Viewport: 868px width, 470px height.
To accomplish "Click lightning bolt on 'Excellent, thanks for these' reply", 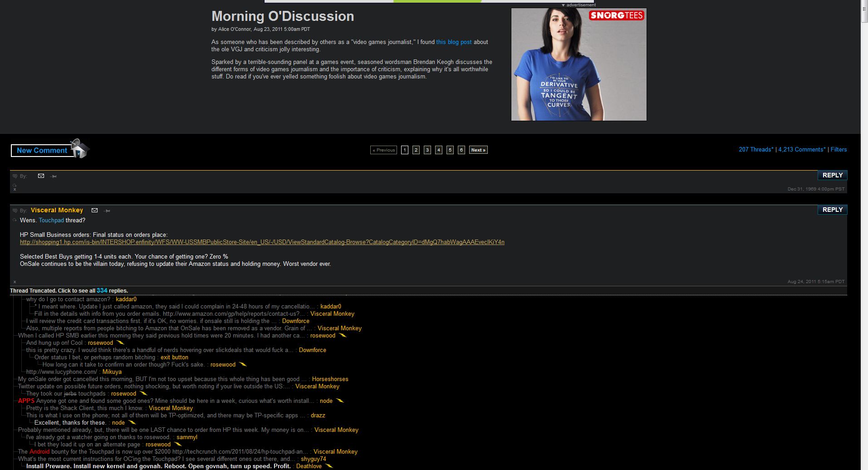I will coord(132,423).
